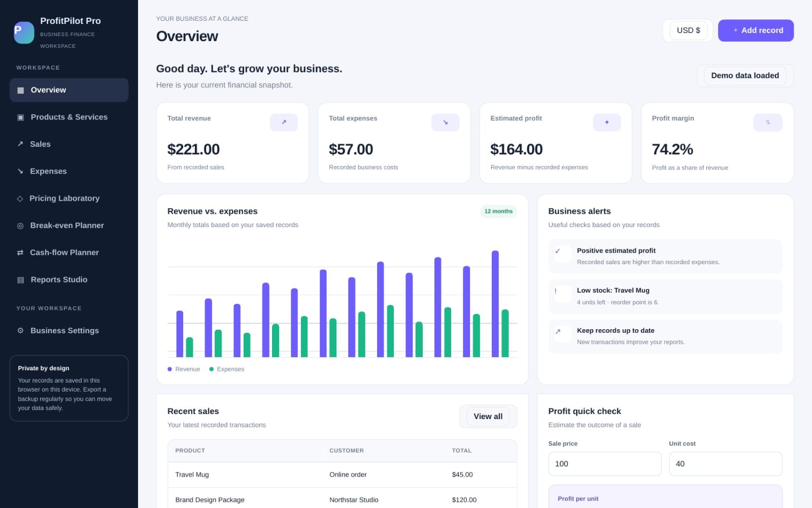812x508 pixels.
Task: Click the Sale price input field
Action: (605, 464)
